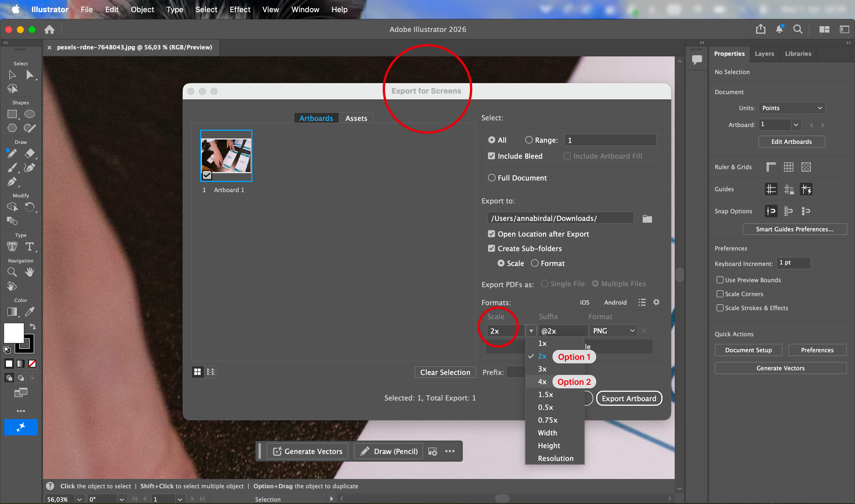Open the zoom level dropdown in status bar
Screen dimensions: 855x504
point(79,499)
